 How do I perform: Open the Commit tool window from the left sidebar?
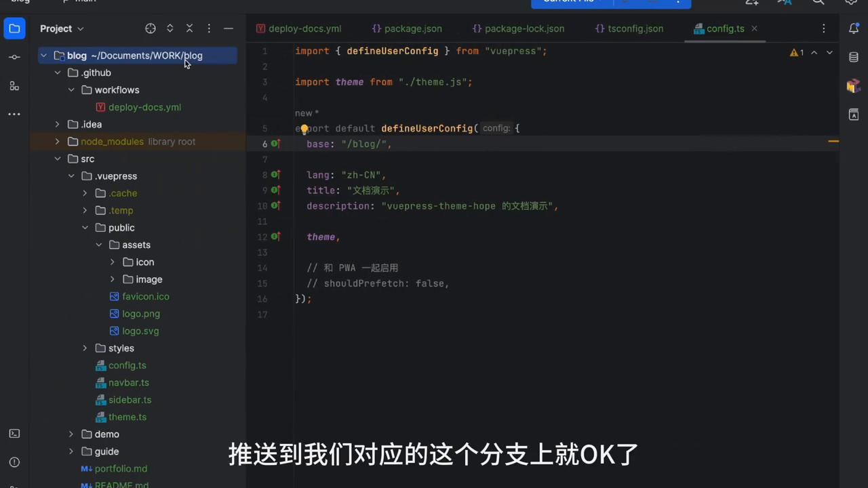[14, 56]
